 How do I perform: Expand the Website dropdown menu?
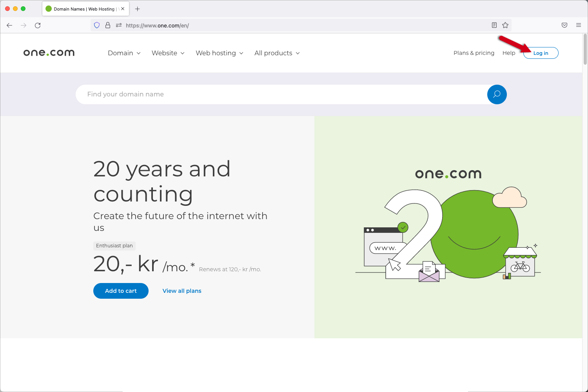click(x=168, y=53)
